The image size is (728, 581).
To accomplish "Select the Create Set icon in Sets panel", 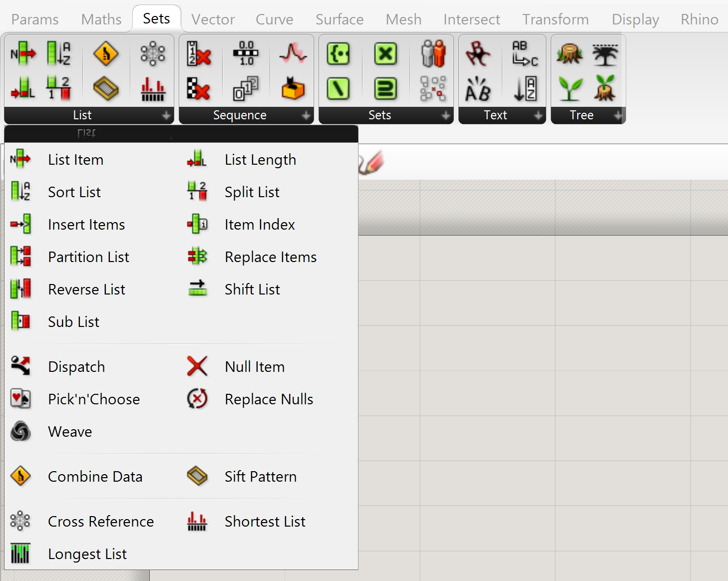I will coord(339,53).
